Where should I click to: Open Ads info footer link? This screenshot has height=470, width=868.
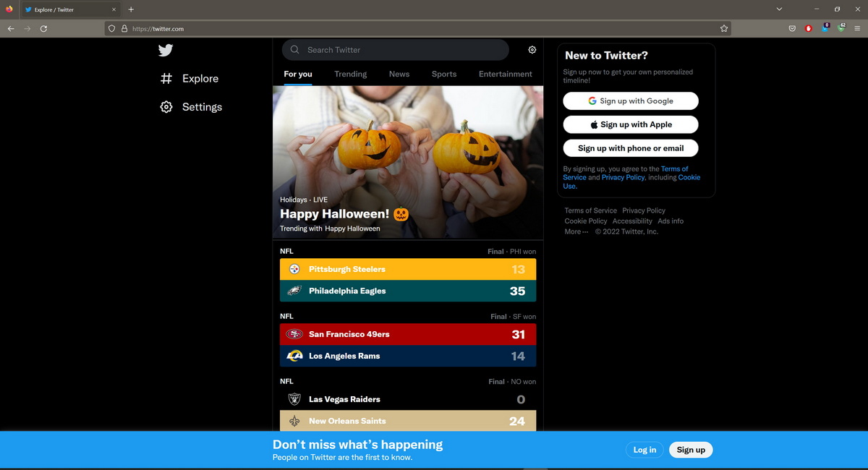[671, 221]
